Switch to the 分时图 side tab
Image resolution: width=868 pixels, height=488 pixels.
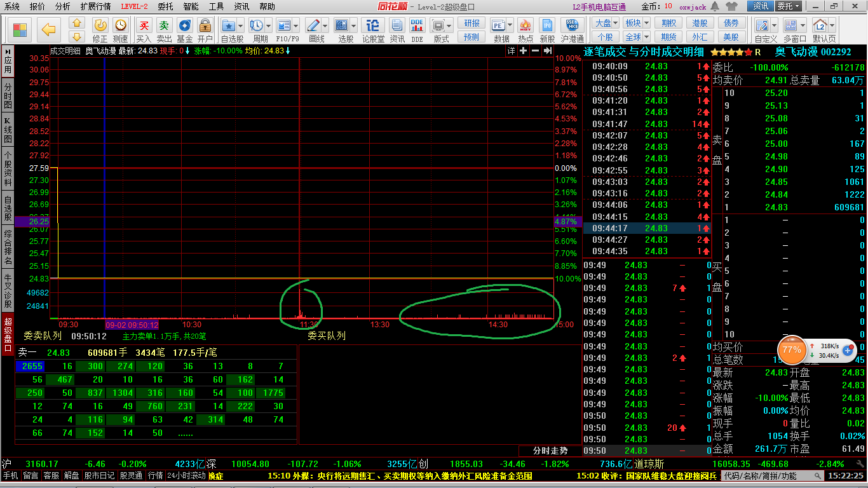(x=8, y=95)
